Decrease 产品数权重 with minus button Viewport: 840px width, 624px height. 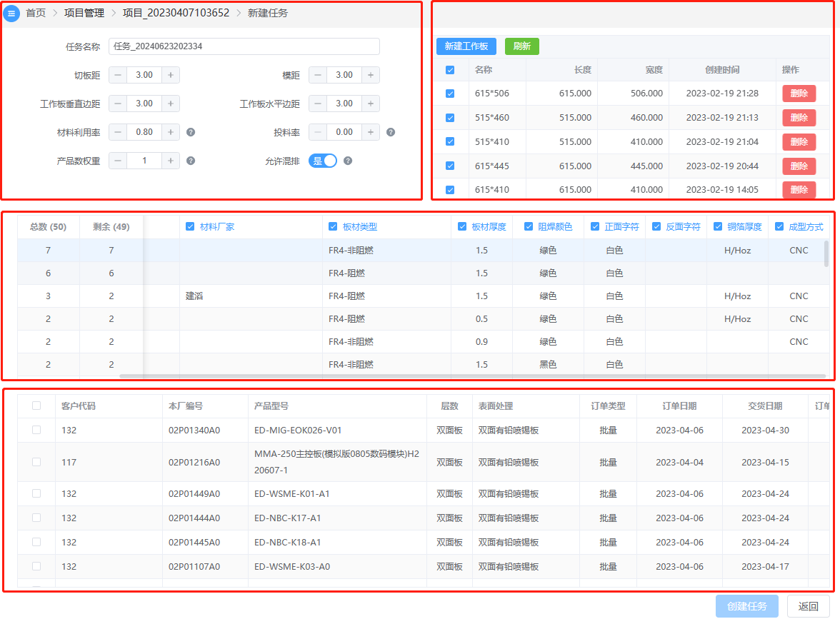click(x=118, y=161)
